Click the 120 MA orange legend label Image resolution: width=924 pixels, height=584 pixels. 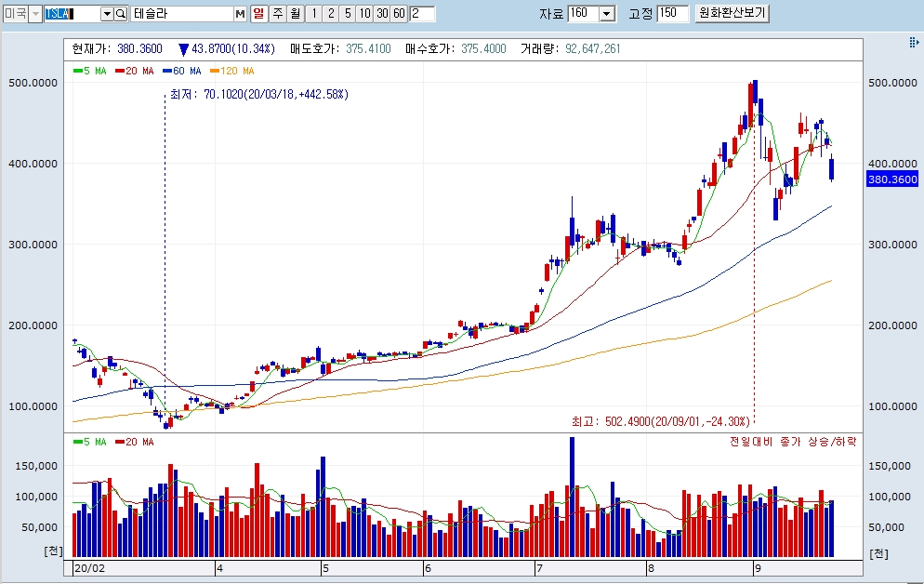point(234,71)
